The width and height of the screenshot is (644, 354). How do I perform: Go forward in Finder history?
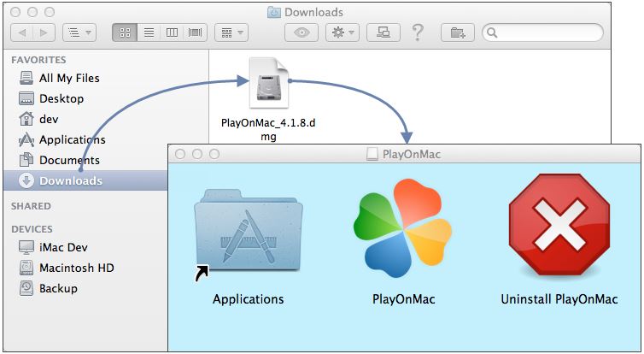click(x=44, y=32)
